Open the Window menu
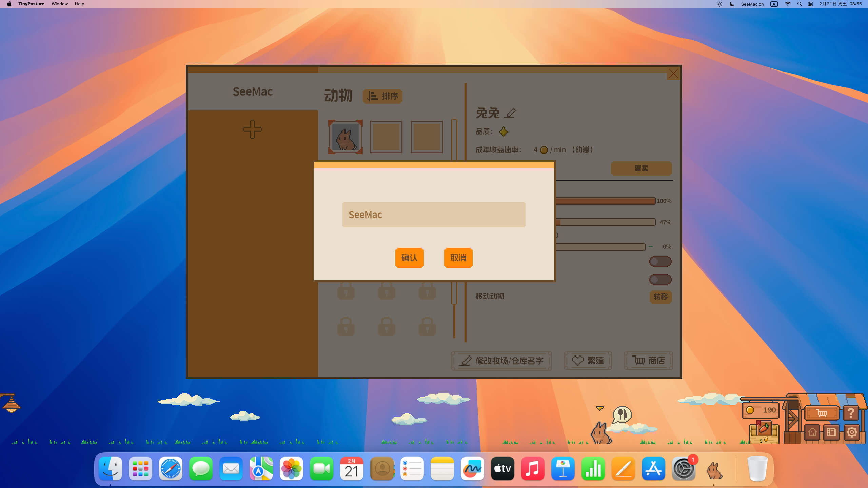Viewport: 868px width, 488px height. click(x=60, y=4)
